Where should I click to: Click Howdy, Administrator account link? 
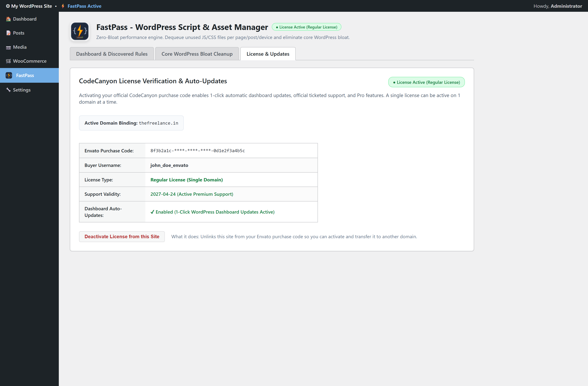pyautogui.click(x=558, y=6)
